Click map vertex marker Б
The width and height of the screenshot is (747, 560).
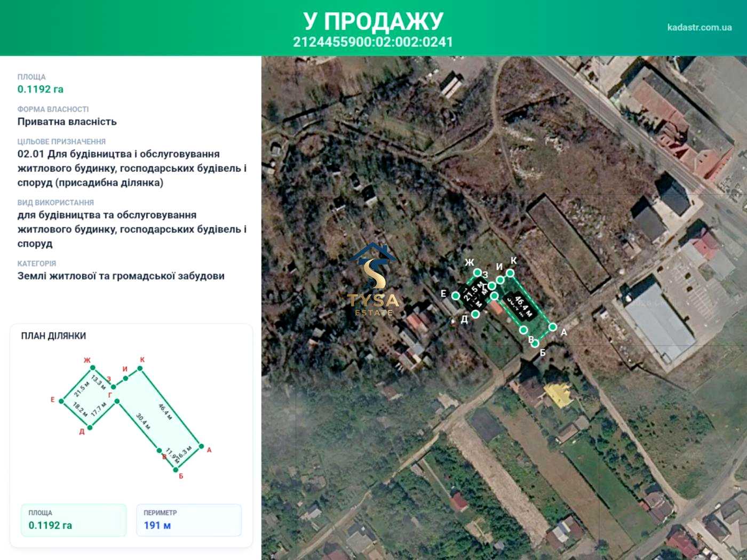(x=535, y=343)
